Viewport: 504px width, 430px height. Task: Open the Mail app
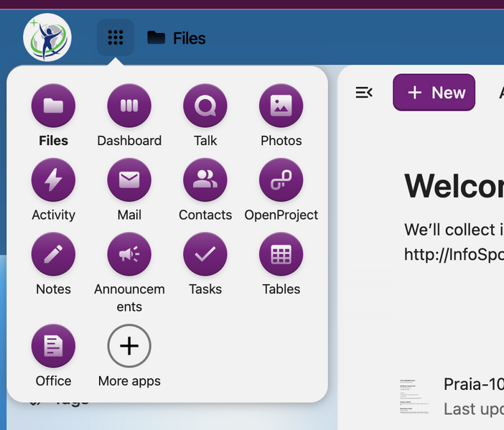pos(129,180)
